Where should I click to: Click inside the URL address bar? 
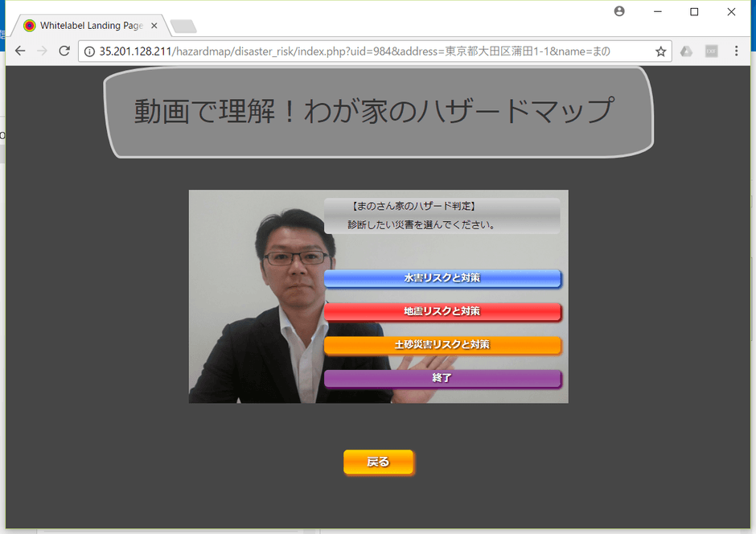pyautogui.click(x=362, y=51)
